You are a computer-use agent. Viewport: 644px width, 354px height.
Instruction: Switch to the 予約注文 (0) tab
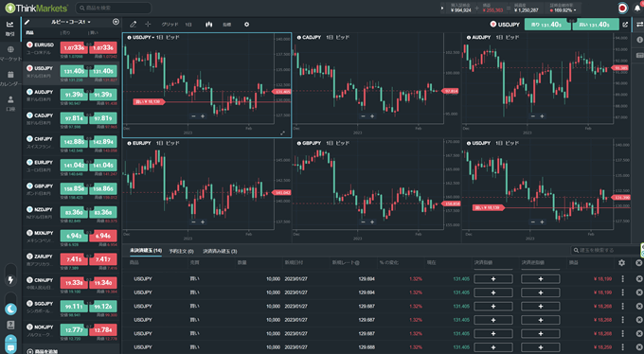click(x=182, y=251)
